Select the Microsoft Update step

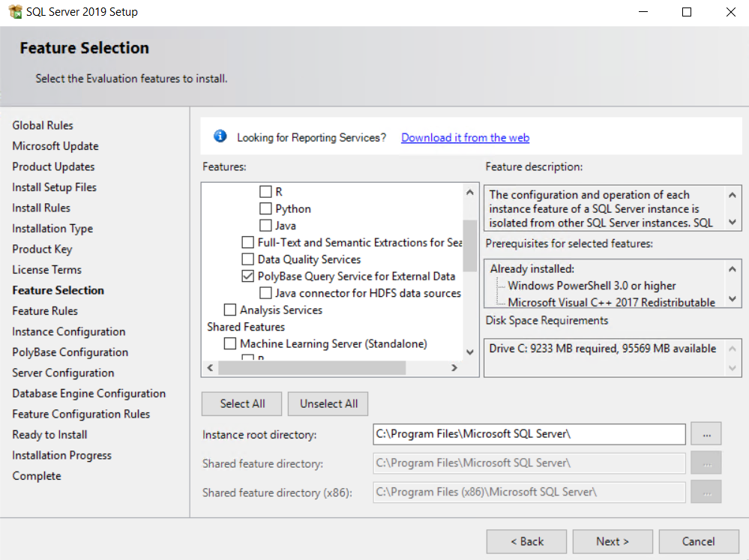(x=55, y=145)
